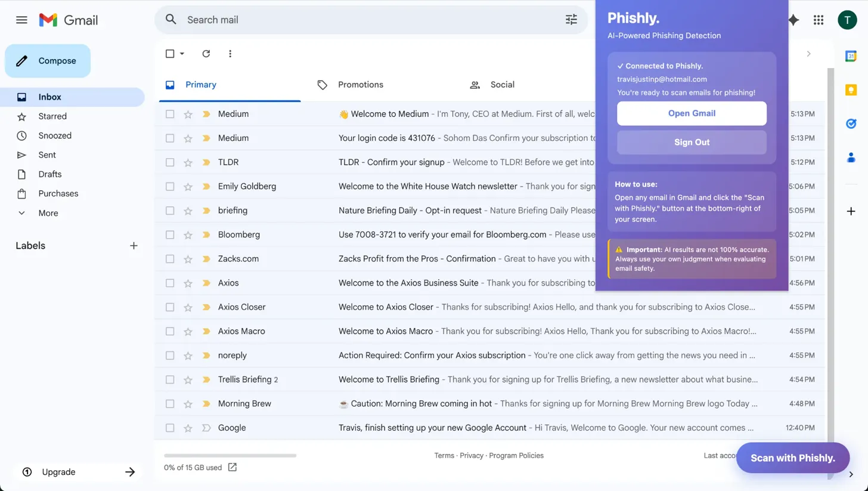Image resolution: width=868 pixels, height=491 pixels.
Task: Open Google Calendar in the side panel
Action: point(851,56)
